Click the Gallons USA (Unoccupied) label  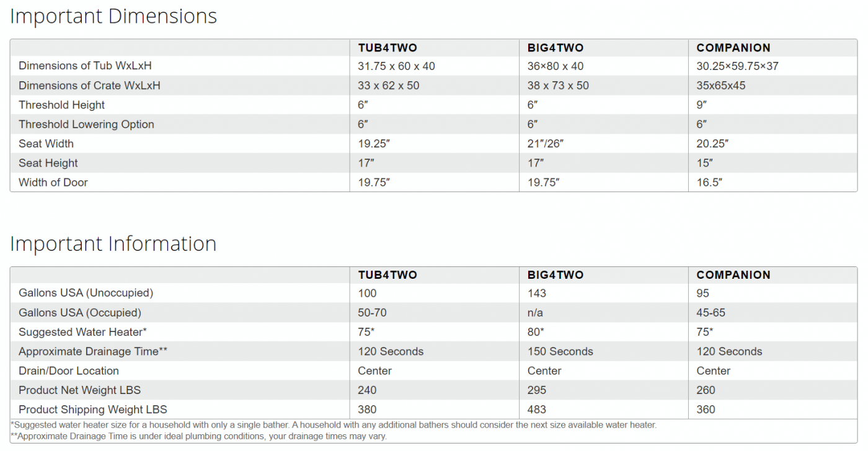coord(86,293)
